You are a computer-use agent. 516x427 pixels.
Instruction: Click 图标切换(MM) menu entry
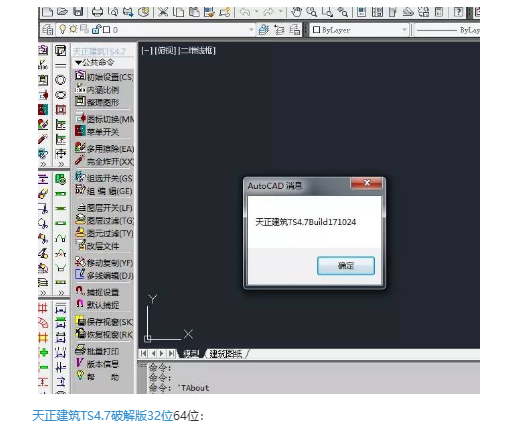click(x=104, y=119)
